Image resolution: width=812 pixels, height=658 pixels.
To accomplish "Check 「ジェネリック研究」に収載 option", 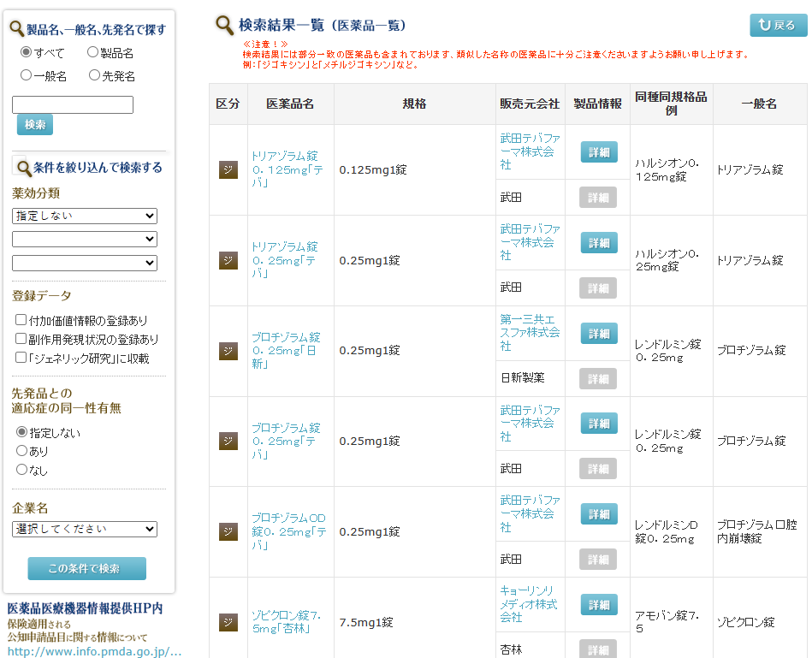I will 21,358.
